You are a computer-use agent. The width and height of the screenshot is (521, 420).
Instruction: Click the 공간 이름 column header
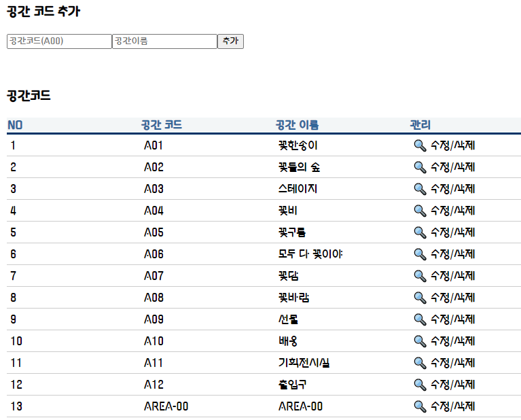[x=297, y=125]
